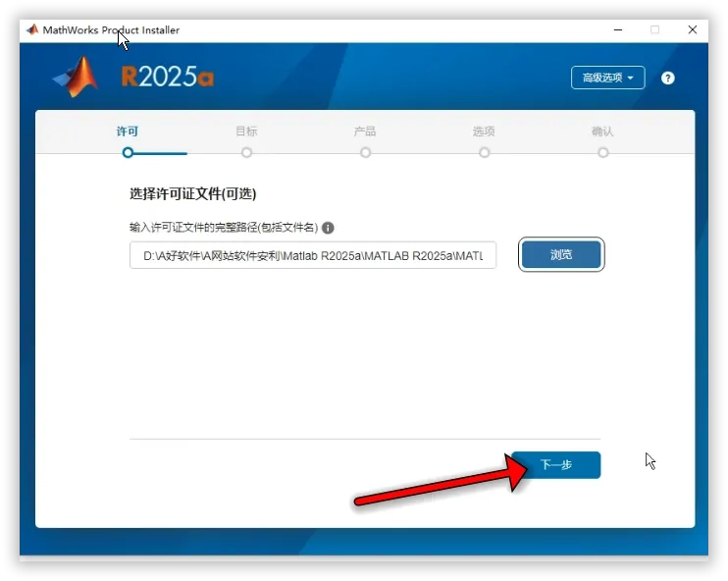This screenshot has width=728, height=581.
Task: Select the 选项 step tab
Action: pyautogui.click(x=484, y=132)
